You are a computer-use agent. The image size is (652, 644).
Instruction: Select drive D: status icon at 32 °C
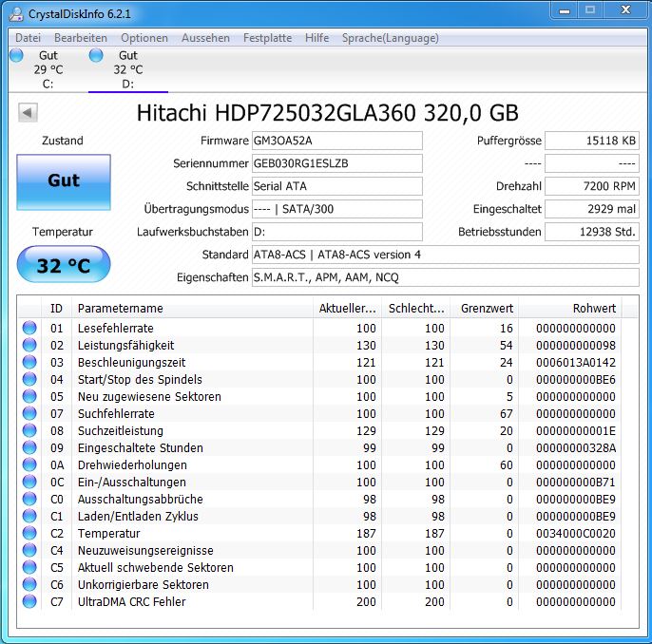(x=96, y=55)
